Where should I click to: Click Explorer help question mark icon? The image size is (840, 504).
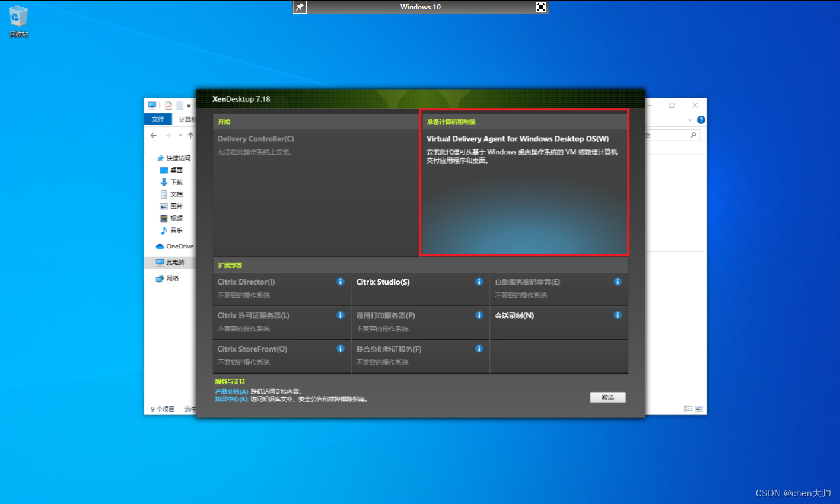tap(701, 120)
